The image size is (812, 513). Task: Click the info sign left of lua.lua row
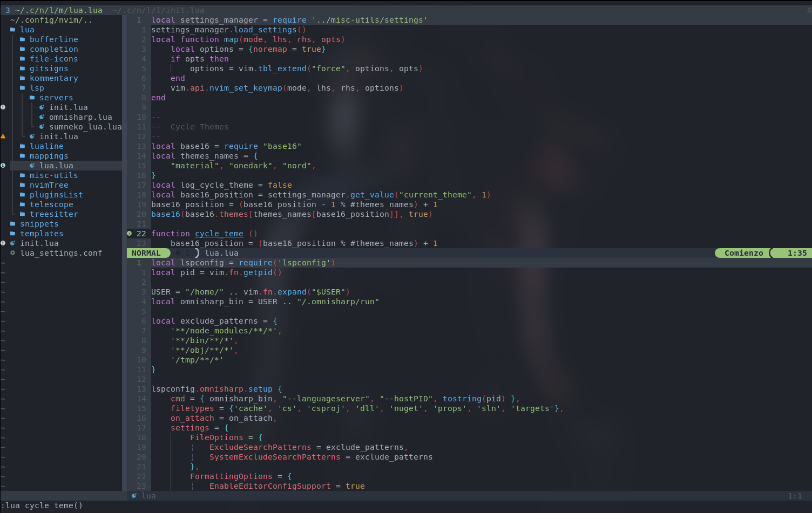point(3,166)
